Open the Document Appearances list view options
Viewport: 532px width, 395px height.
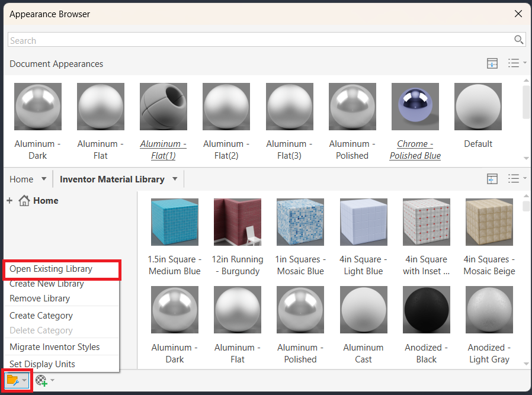tap(517, 63)
